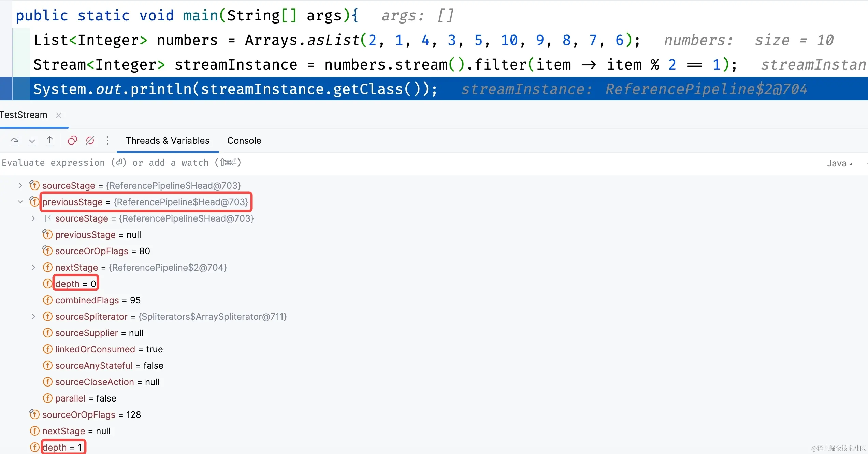Click the Step Over debugger icon
868x454 pixels.
(14, 141)
